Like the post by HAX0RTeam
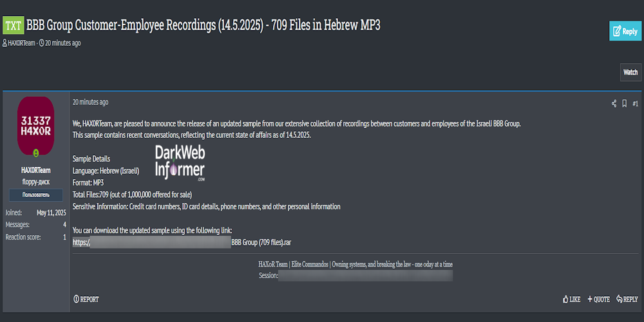This screenshot has width=644, height=322. tap(571, 299)
